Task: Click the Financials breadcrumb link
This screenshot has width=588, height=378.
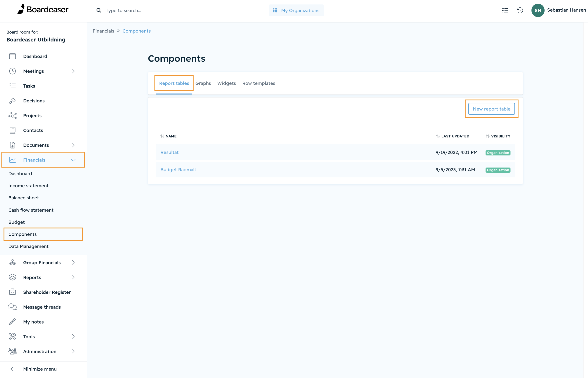Action: [x=103, y=31]
